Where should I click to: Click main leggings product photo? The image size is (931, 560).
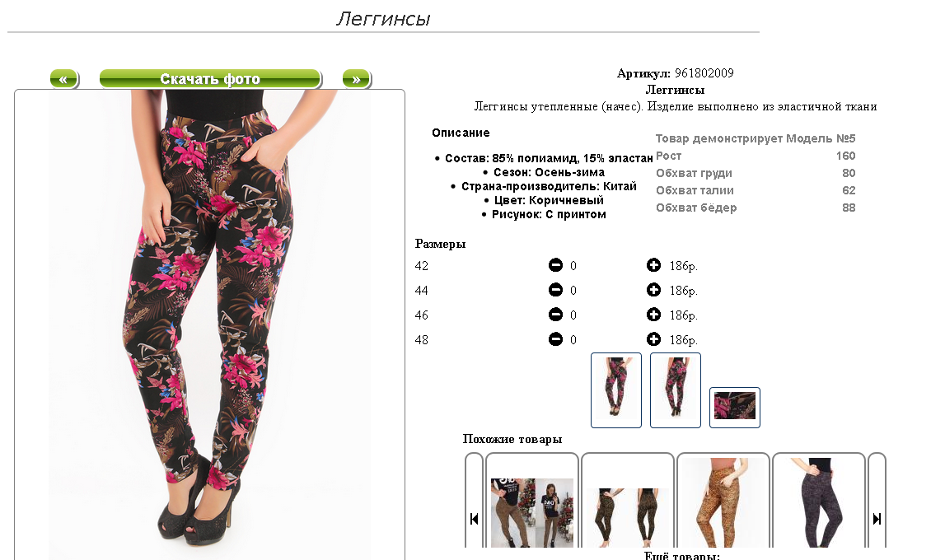209,324
